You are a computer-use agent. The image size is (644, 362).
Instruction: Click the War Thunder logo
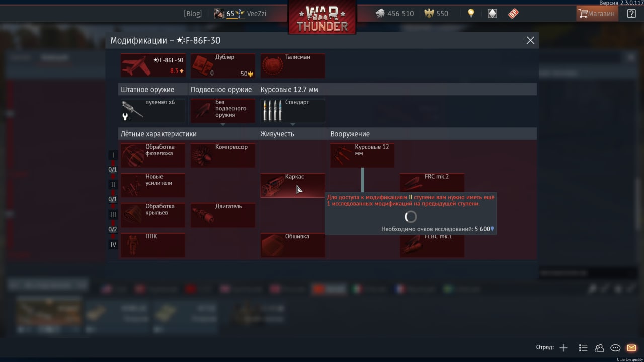click(322, 17)
